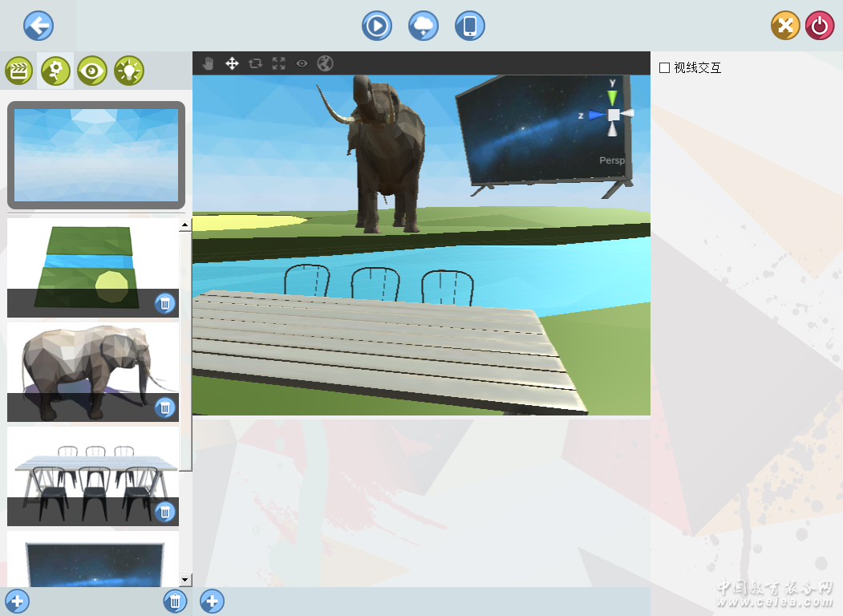Select the move arrows tool
Viewport: 843px width, 616px height.
click(x=232, y=63)
